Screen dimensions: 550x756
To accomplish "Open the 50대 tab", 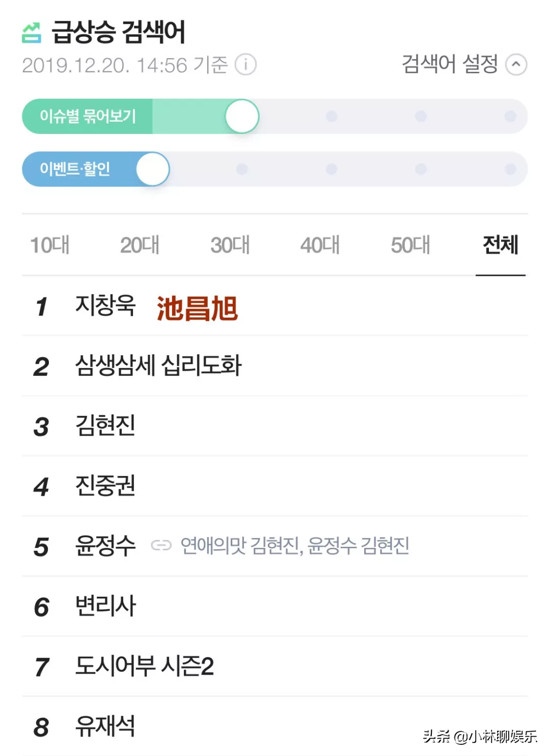I will tap(410, 245).
